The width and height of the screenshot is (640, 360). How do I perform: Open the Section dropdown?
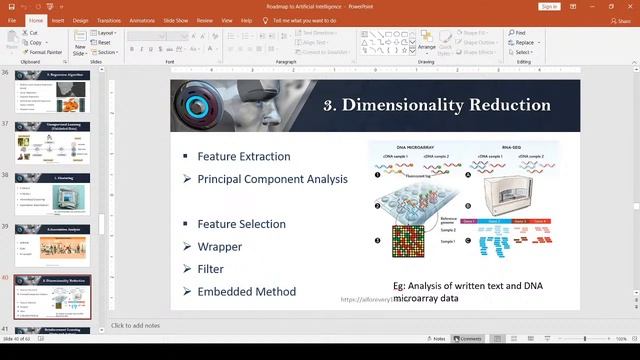pos(104,52)
